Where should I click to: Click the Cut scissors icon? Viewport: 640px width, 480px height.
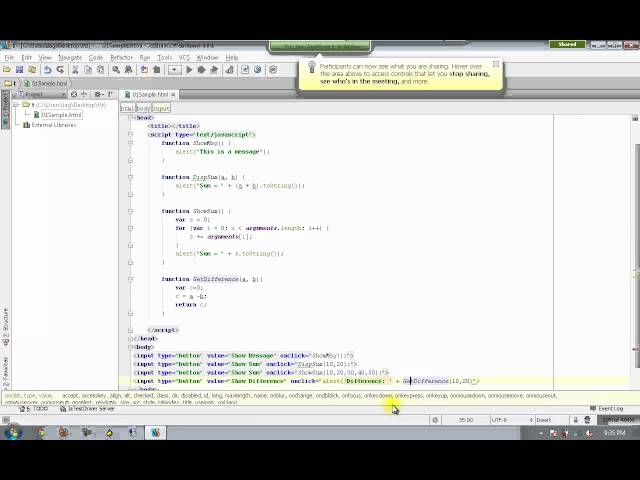(x=75, y=70)
